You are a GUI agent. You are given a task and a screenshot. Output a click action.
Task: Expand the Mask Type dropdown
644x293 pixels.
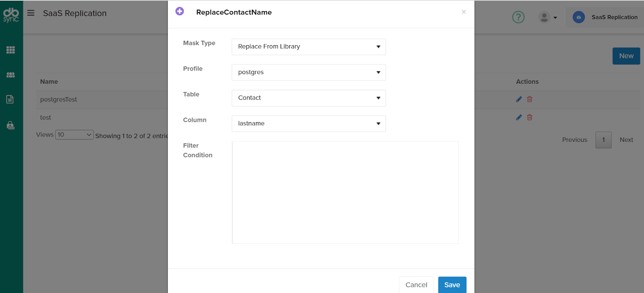click(309, 47)
